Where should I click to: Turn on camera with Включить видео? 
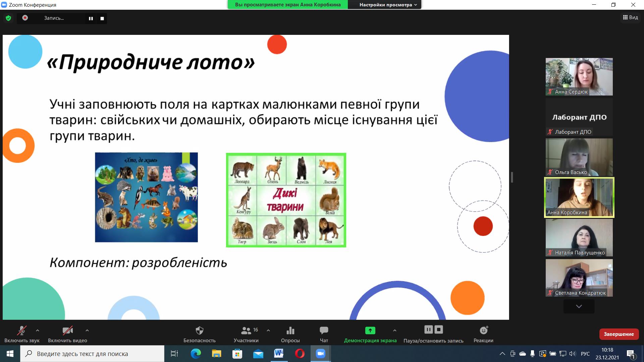pyautogui.click(x=67, y=334)
